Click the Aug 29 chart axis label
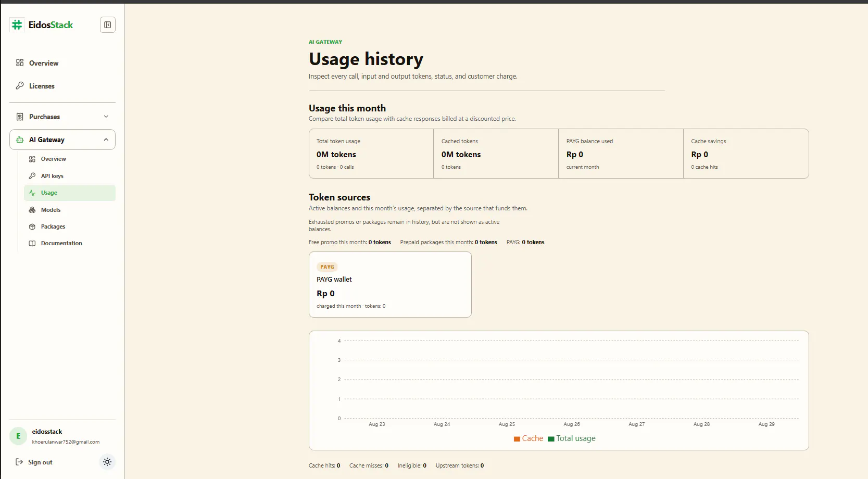The width and height of the screenshot is (868, 479). [x=766, y=424]
